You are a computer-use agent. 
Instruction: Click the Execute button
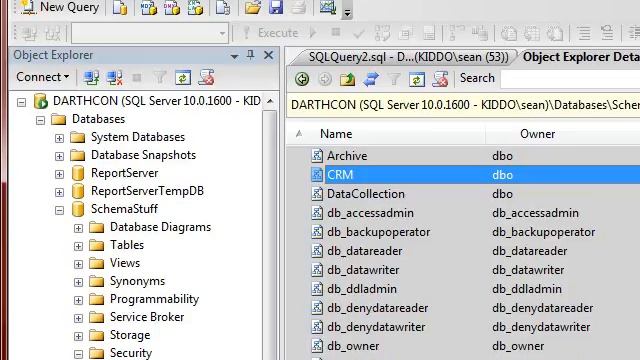(x=271, y=33)
